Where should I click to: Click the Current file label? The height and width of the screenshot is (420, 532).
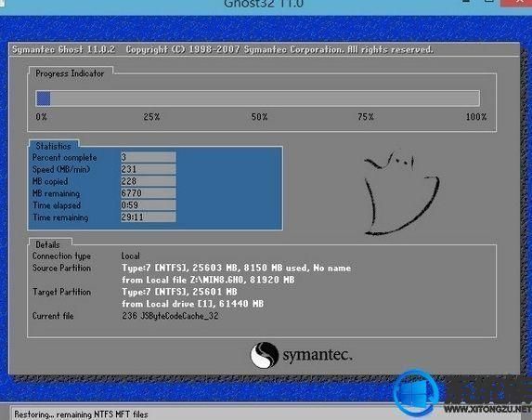tap(53, 316)
